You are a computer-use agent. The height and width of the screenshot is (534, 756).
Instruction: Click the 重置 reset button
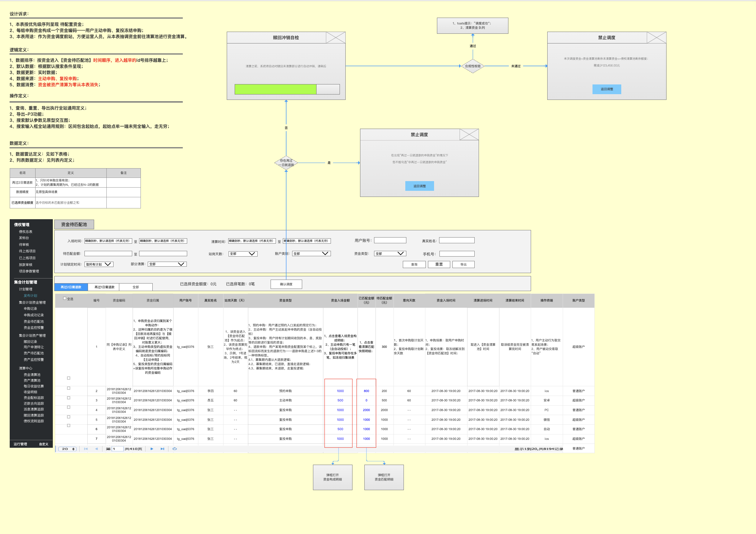(439, 264)
